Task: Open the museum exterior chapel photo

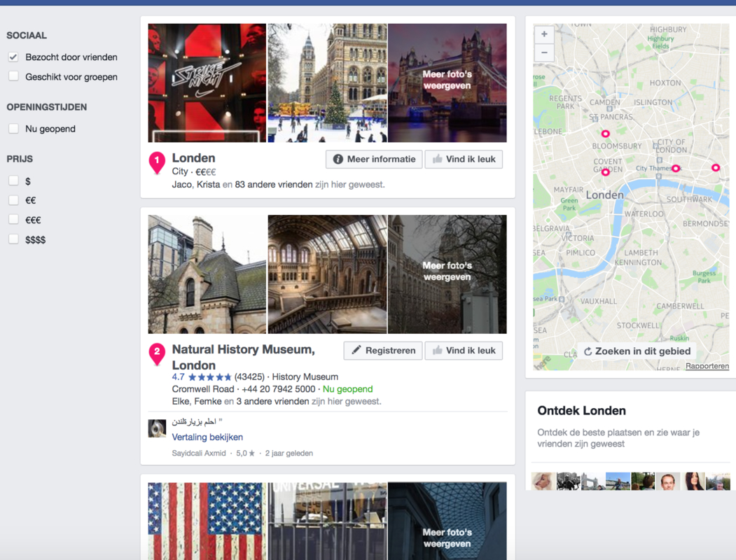Action: tap(207, 274)
